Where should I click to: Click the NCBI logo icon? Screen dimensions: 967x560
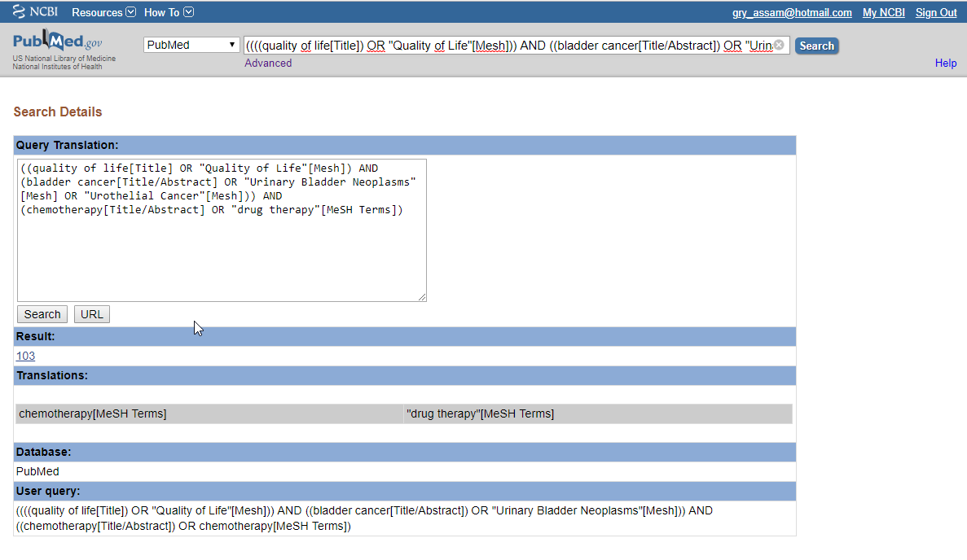tap(35, 11)
